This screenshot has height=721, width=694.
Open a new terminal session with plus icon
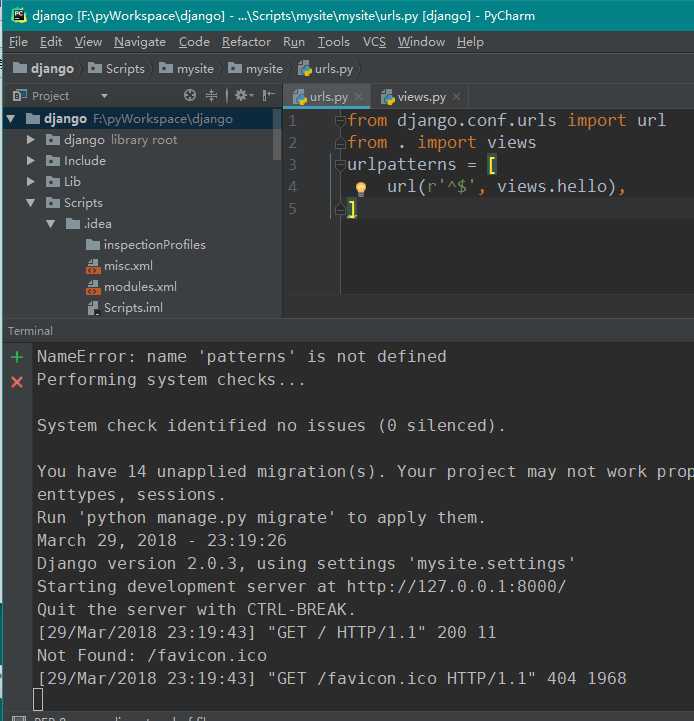[x=17, y=357]
